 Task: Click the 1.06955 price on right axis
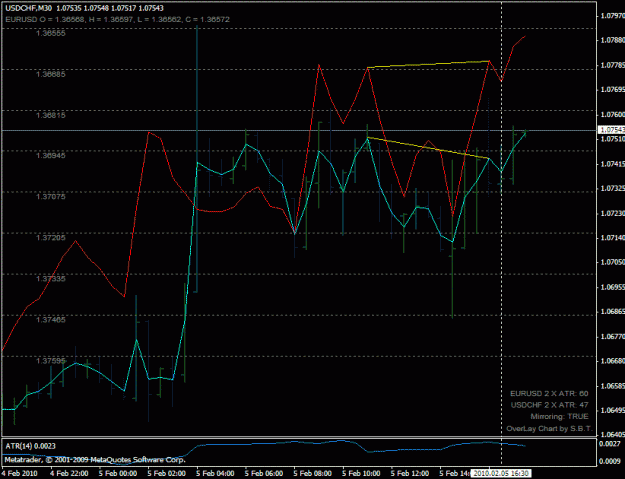[x=612, y=287]
